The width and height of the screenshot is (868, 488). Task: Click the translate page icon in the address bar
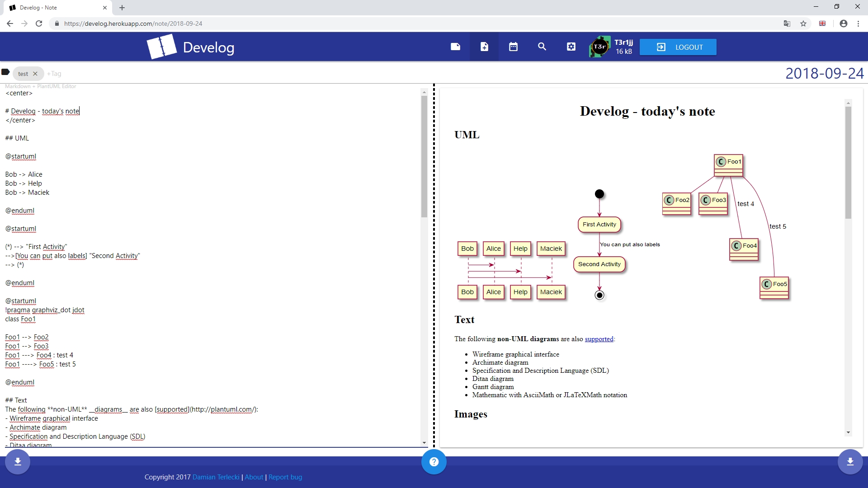tap(787, 23)
